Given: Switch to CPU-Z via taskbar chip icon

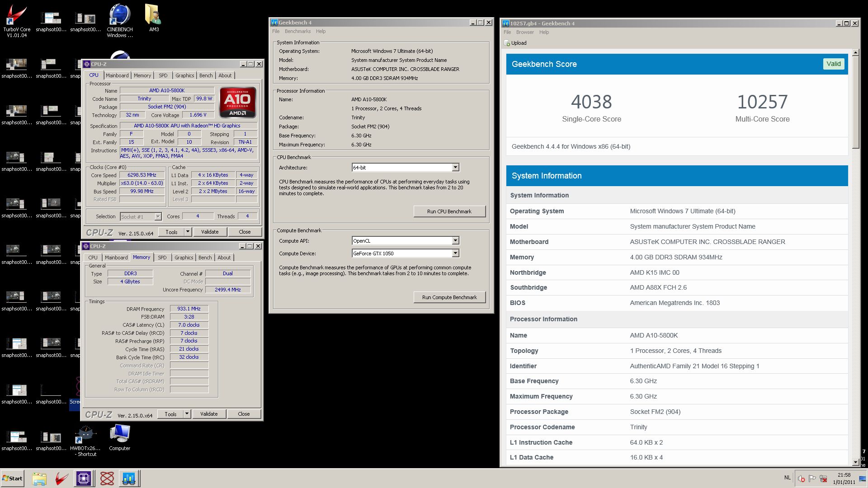Looking at the screenshot, I should point(84,479).
